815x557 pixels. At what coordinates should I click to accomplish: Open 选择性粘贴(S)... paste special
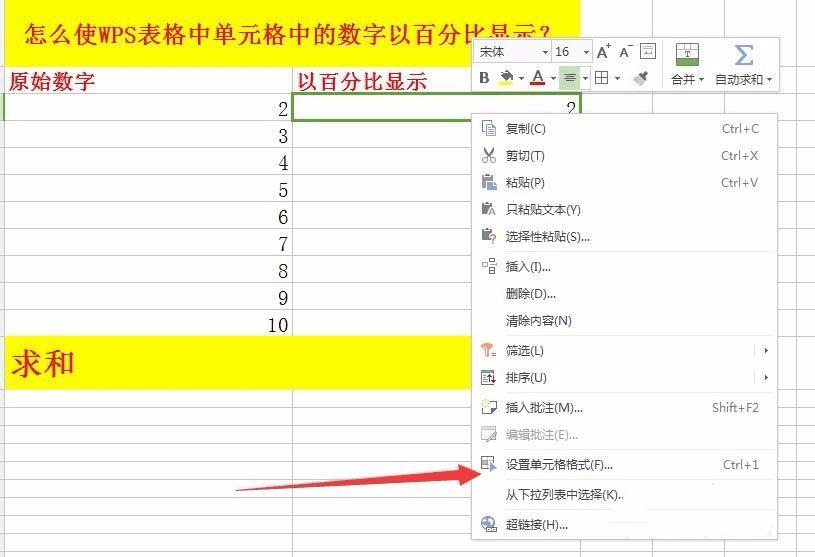coord(624,236)
